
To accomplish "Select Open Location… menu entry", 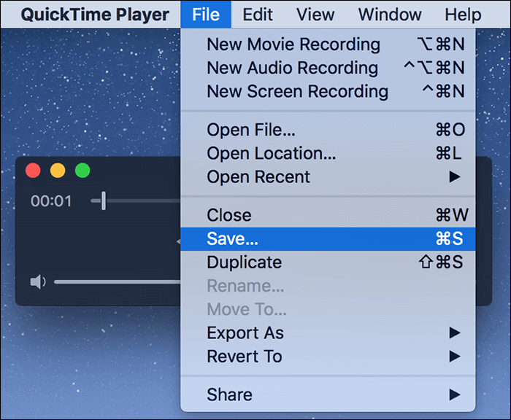I will click(328, 153).
